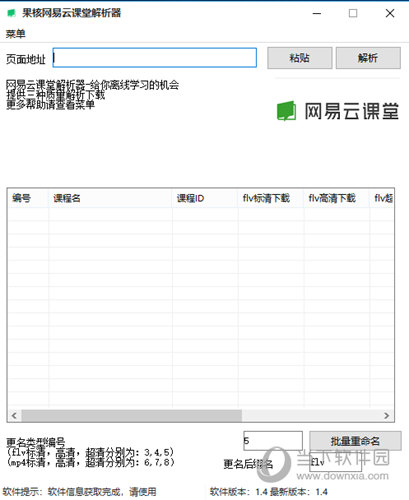
Task: Sort by 课程名 column header
Action: point(110,198)
